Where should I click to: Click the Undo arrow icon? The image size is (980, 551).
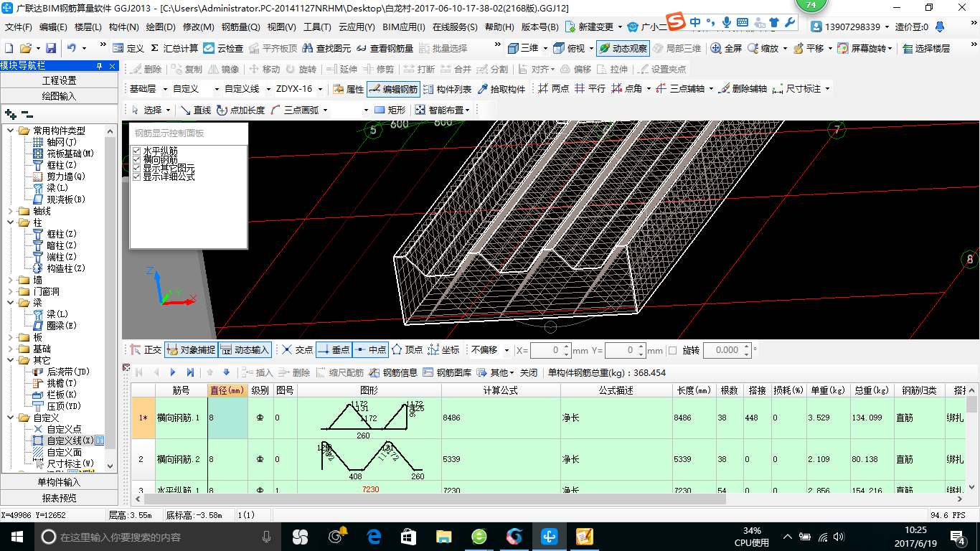[x=72, y=48]
